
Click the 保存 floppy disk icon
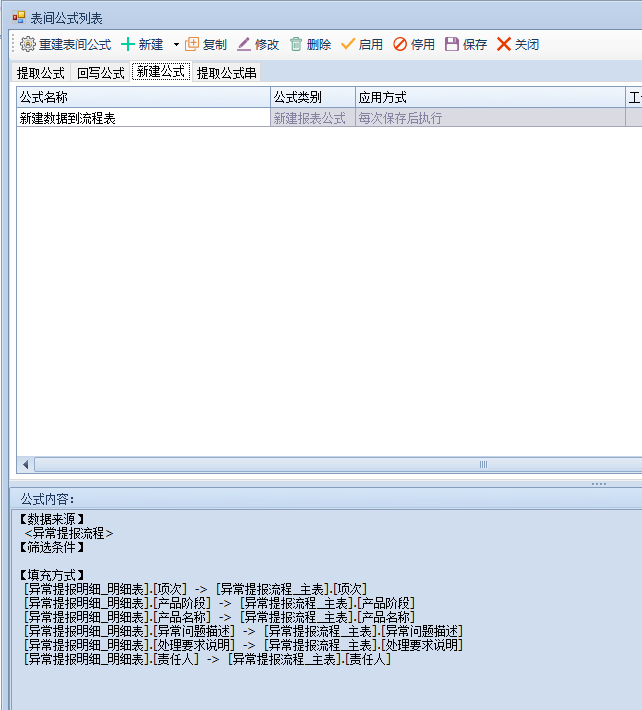point(452,45)
